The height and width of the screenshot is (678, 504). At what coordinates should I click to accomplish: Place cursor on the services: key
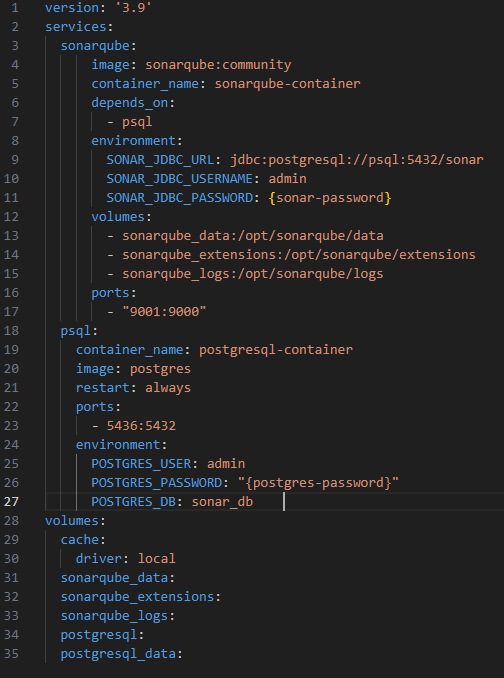79,27
